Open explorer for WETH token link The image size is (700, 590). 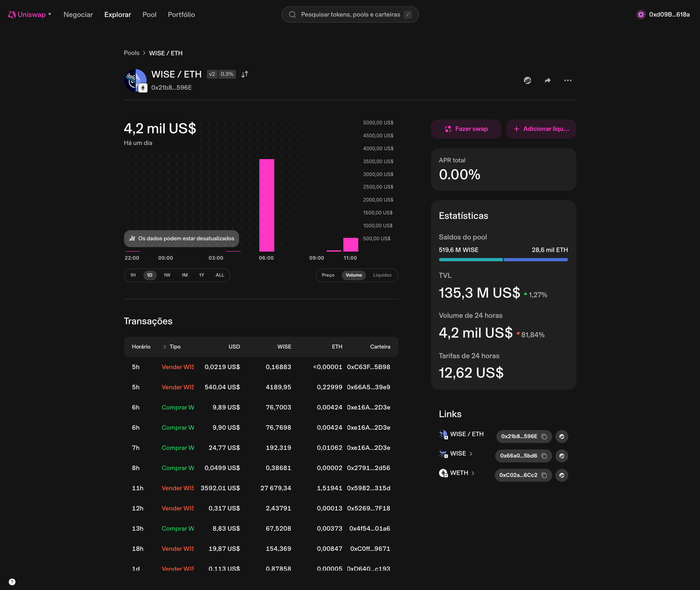pos(562,475)
